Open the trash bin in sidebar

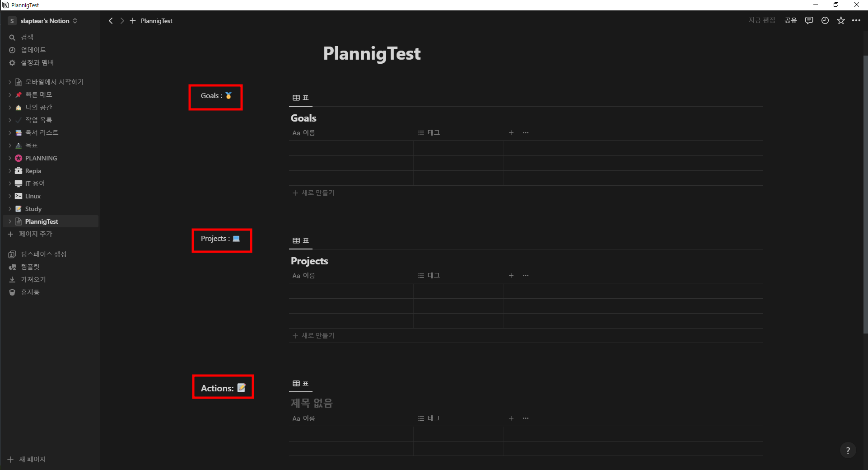(x=12, y=292)
